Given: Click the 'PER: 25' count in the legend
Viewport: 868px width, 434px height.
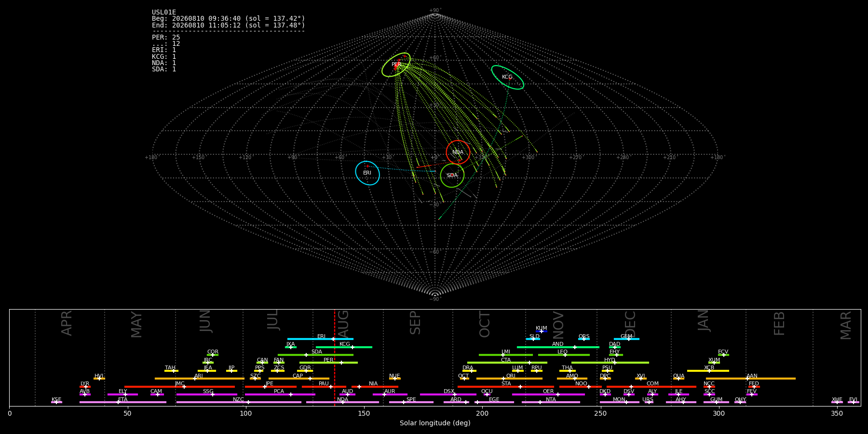Looking at the screenshot, I should [166, 38].
